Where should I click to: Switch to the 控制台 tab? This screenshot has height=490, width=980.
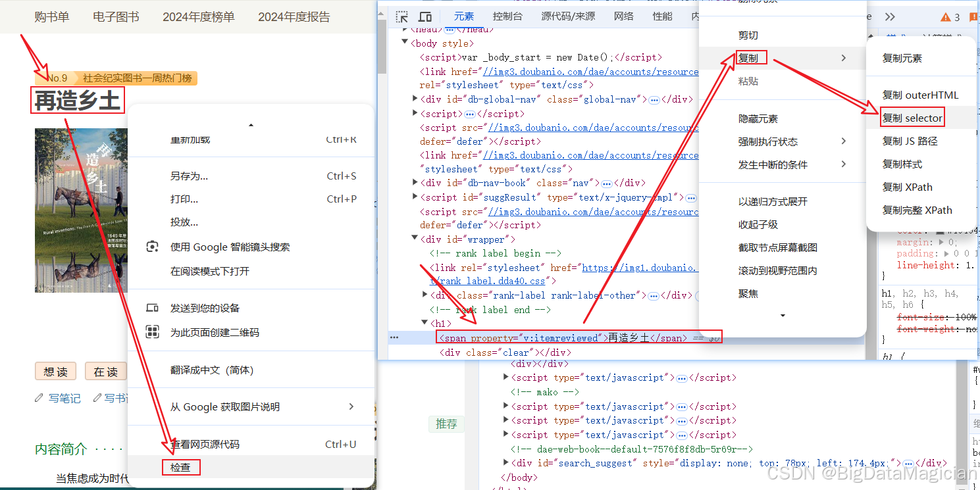tap(507, 16)
